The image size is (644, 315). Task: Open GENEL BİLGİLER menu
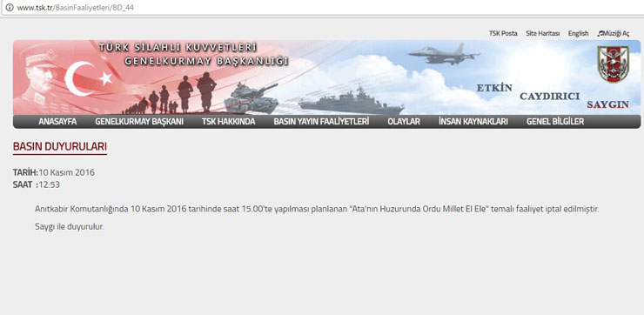tap(555, 122)
